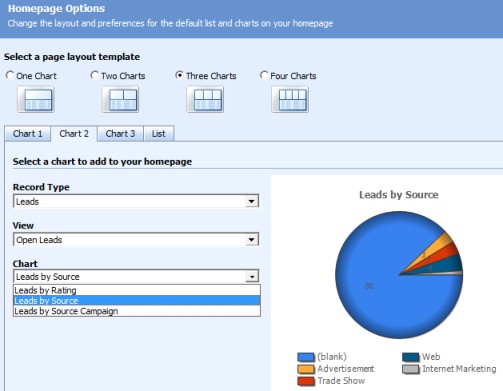Click the Open Leads view combo box
This screenshot has height=391, width=503.
click(136, 240)
